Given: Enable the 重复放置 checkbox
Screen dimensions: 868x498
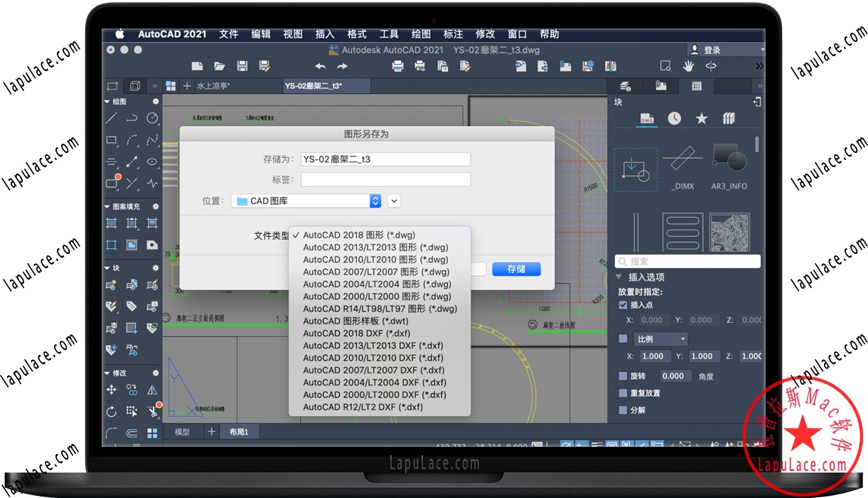Looking at the screenshot, I should coord(623,393).
